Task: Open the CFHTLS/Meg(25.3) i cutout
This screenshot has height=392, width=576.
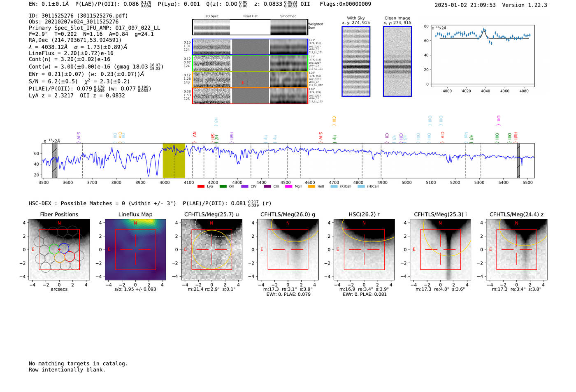Action: 440,250
